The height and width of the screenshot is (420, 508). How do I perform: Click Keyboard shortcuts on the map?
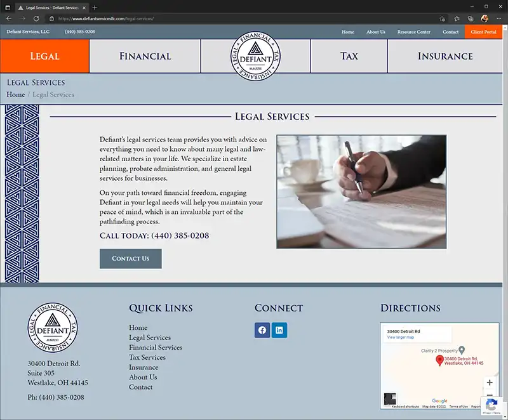pyautogui.click(x=405, y=407)
